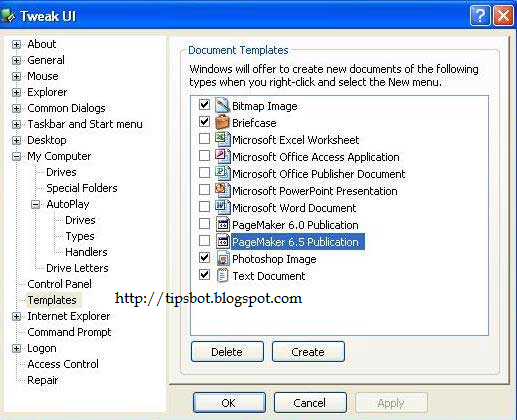517x420 pixels.
Task: Select the PageMaker 6.0 Publication entry
Action: [295, 225]
